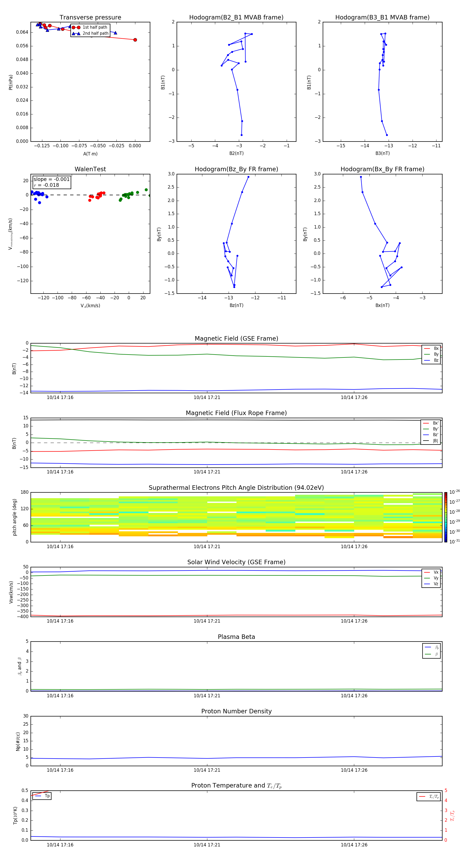Click the 'B3(nT)' x-axis label
The height and width of the screenshot is (868, 473).
382,153
